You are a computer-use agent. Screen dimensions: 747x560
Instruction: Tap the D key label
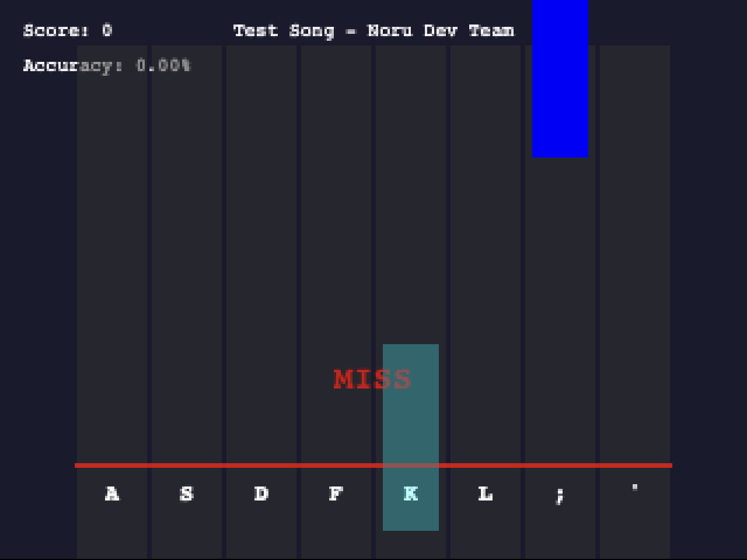[261, 494]
